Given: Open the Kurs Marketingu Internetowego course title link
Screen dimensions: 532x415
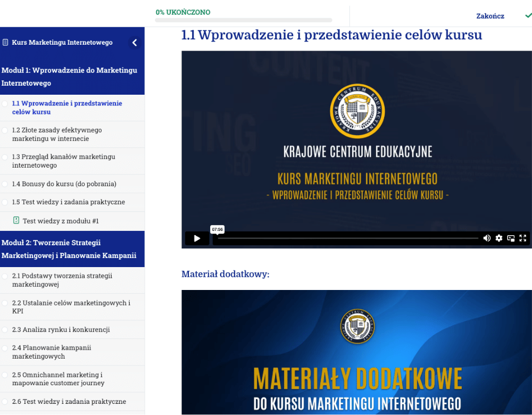Looking at the screenshot, I should [62, 43].
